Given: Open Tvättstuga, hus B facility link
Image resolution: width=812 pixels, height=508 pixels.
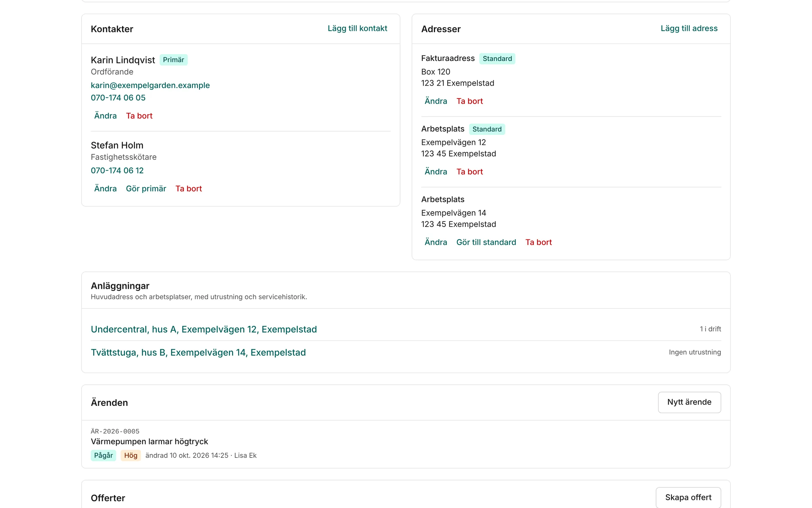Looking at the screenshot, I should (x=198, y=352).
